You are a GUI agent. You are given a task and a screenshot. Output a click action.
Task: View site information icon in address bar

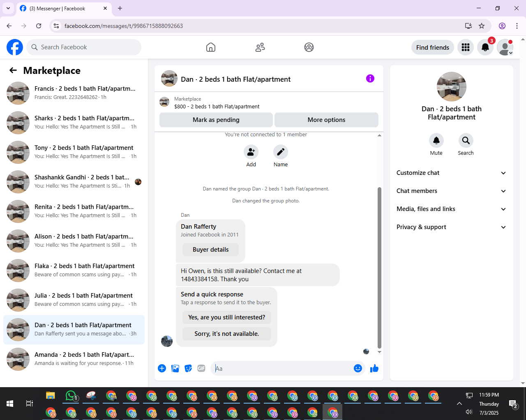pyautogui.click(x=56, y=26)
